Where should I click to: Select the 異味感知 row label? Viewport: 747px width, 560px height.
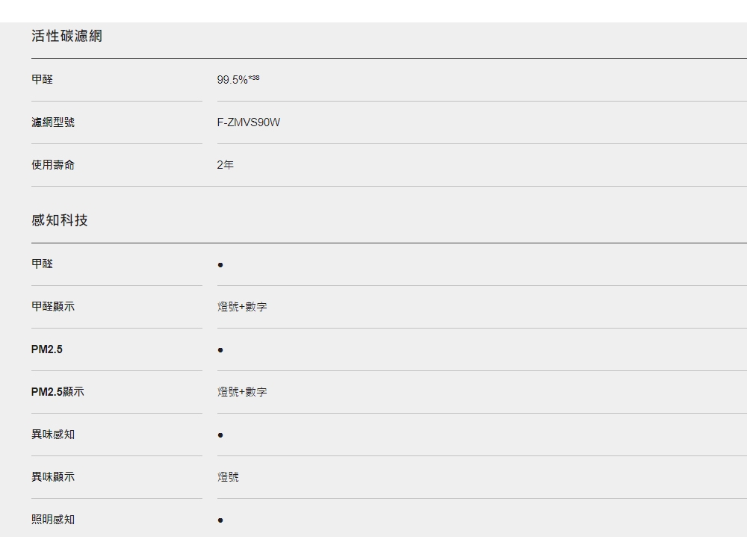[53, 435]
